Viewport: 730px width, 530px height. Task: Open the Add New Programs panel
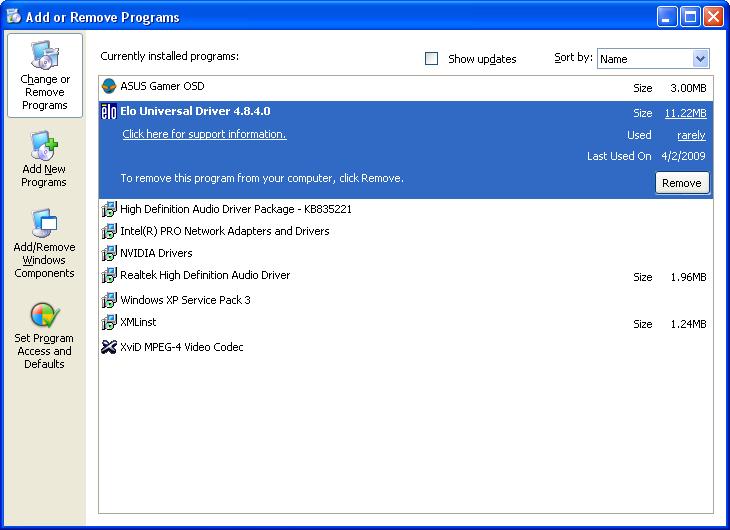point(44,159)
